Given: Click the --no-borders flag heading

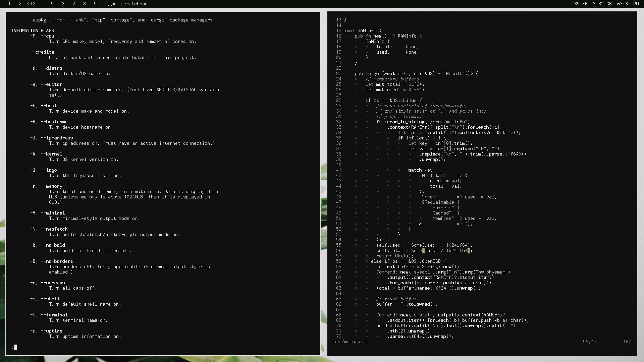Looking at the screenshot, I should coord(57,261).
